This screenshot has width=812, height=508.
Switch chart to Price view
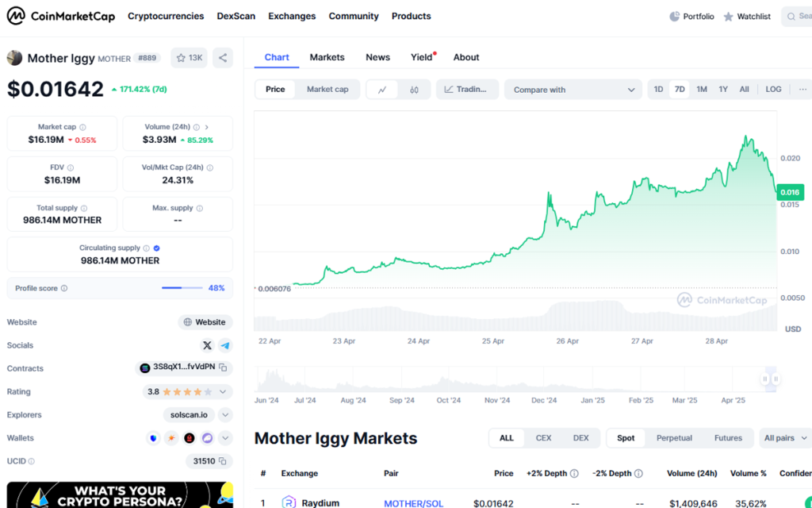tap(275, 89)
